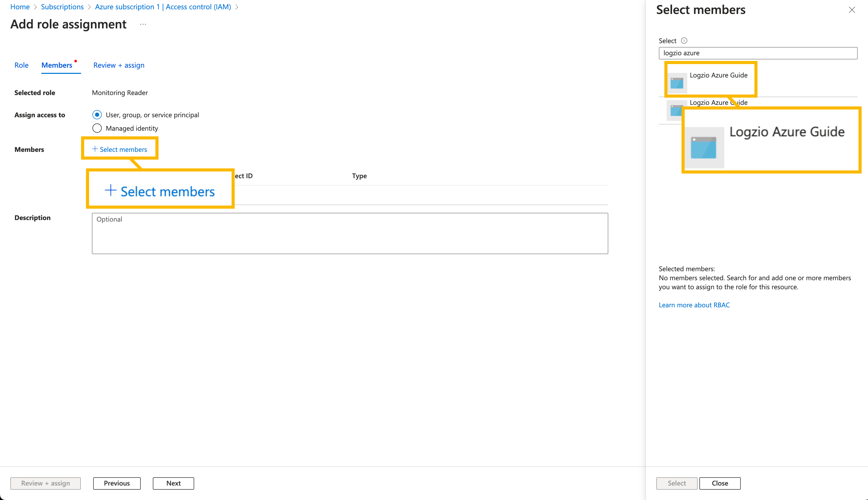Viewport: 868px width, 500px height.
Task: Click plus icon of Select members link
Action: click(95, 149)
